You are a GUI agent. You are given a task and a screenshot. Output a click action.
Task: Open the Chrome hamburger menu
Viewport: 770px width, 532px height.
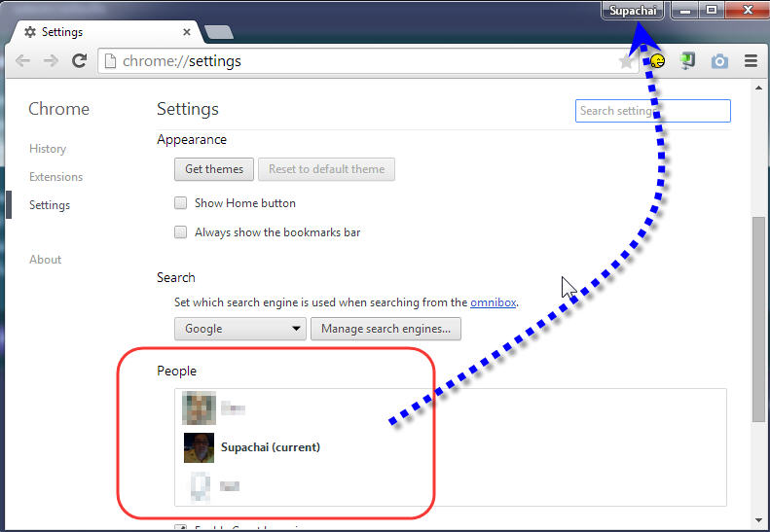pos(751,61)
